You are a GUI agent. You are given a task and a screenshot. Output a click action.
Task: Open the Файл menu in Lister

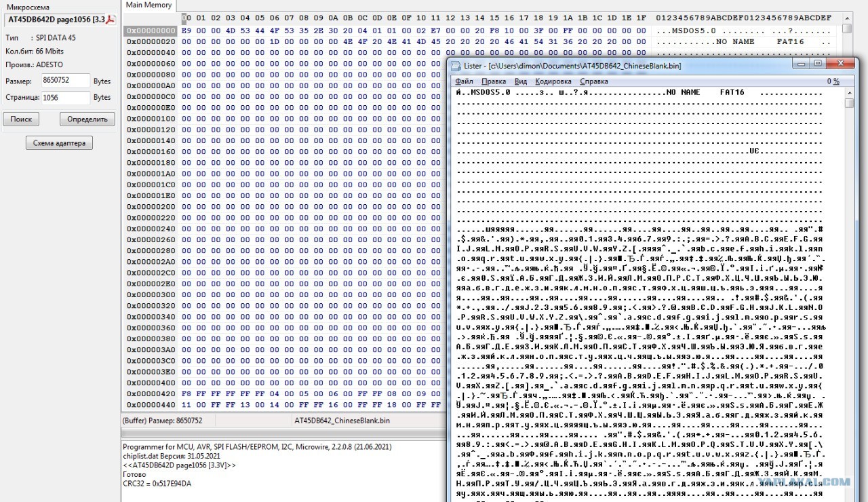tap(465, 81)
